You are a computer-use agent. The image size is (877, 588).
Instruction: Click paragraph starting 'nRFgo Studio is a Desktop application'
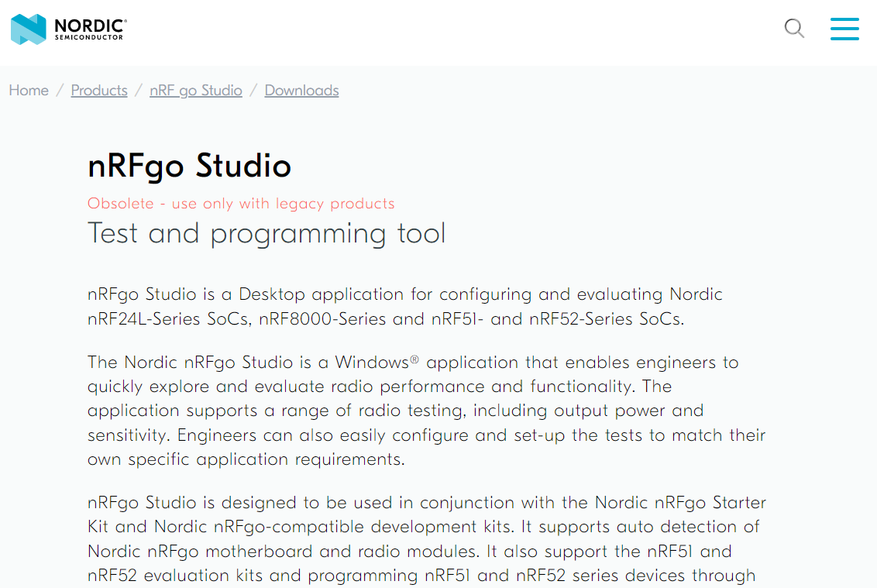pos(405,306)
